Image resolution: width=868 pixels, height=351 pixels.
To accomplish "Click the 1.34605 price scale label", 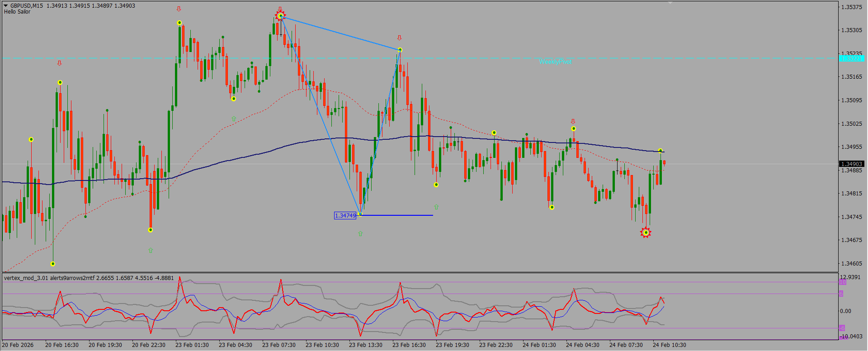I will 852,263.
